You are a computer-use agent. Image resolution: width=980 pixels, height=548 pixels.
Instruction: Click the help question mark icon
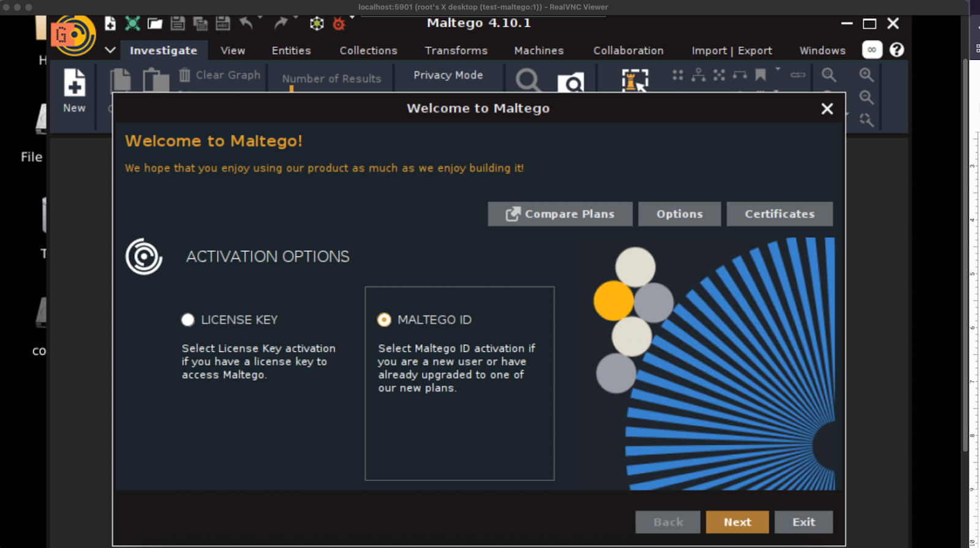coord(897,50)
